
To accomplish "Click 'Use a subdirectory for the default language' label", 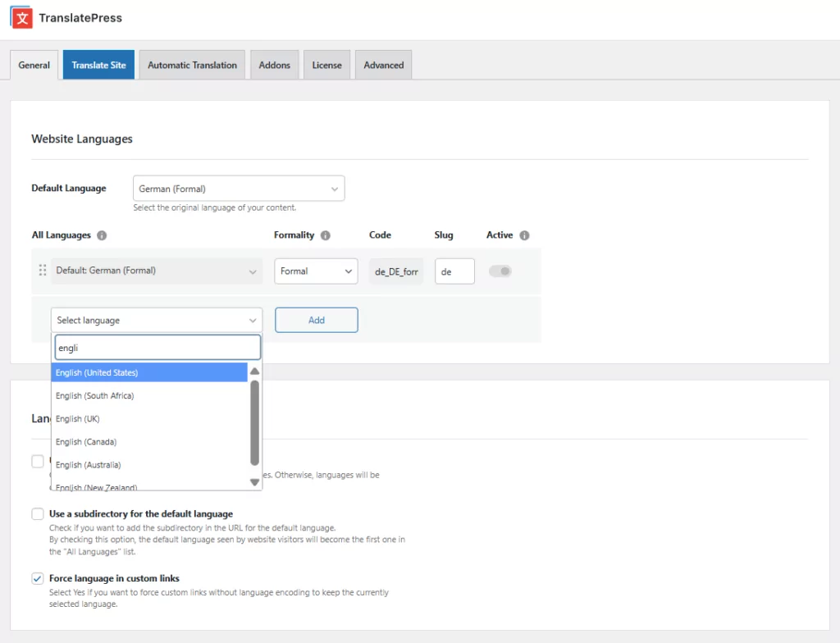I will click(x=141, y=514).
